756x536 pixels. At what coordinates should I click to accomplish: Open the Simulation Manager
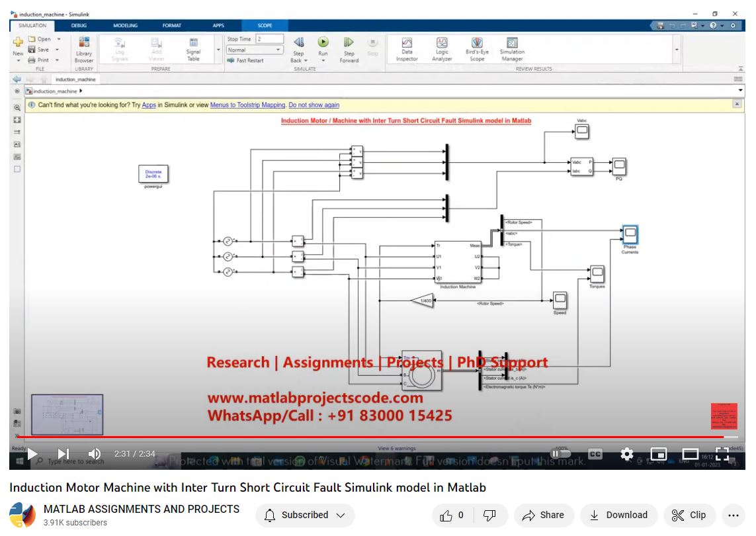512,48
